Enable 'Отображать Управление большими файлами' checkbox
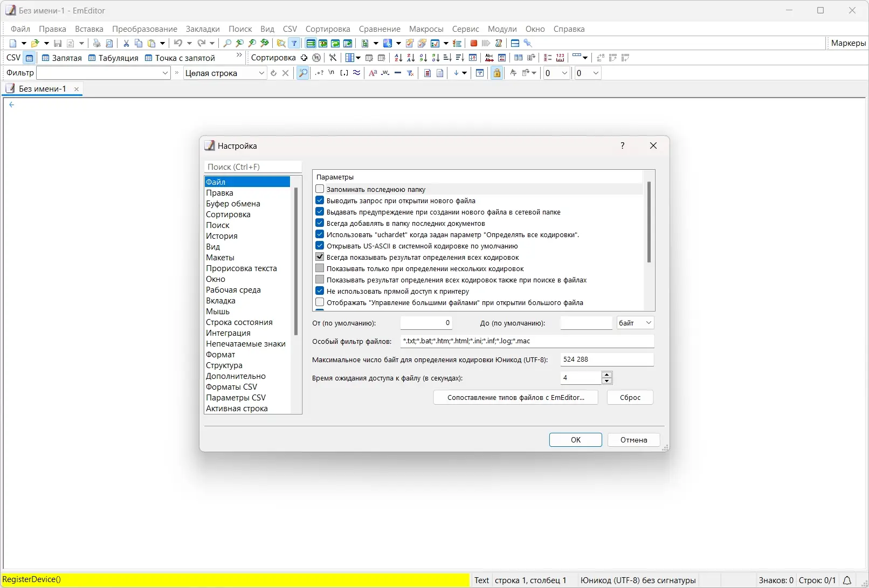Viewport: 869px width, 588px height. coord(320,302)
